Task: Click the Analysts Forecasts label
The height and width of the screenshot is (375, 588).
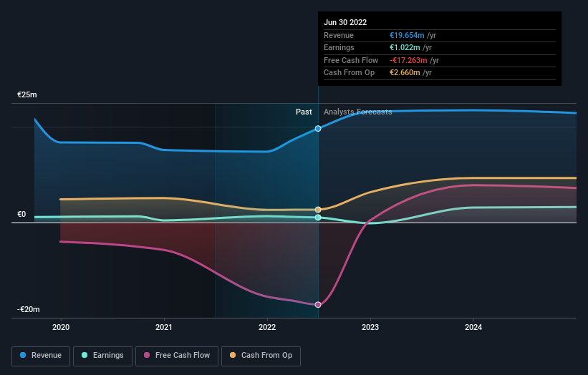Action: [358, 112]
